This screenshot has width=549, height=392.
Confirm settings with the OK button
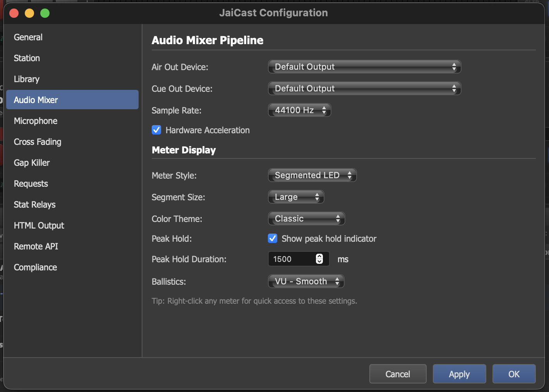click(514, 374)
